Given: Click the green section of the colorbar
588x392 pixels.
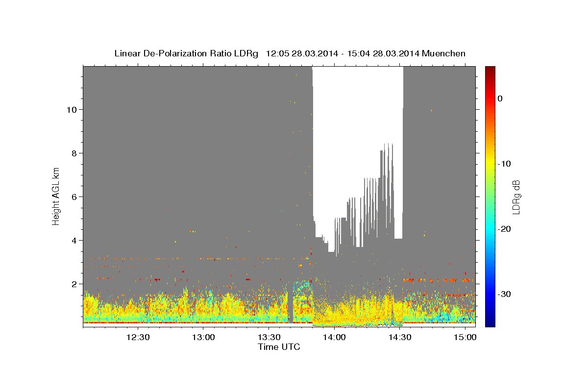Looking at the screenshot, I should 490,196.
